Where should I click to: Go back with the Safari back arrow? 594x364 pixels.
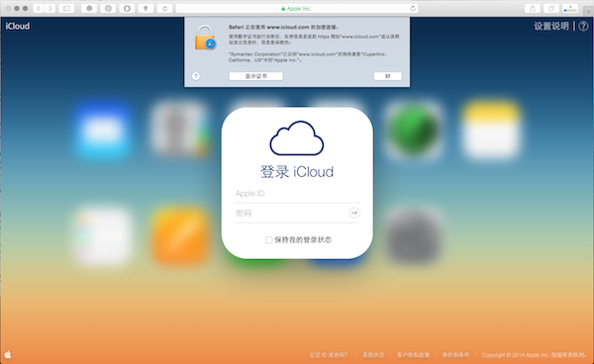coord(39,8)
